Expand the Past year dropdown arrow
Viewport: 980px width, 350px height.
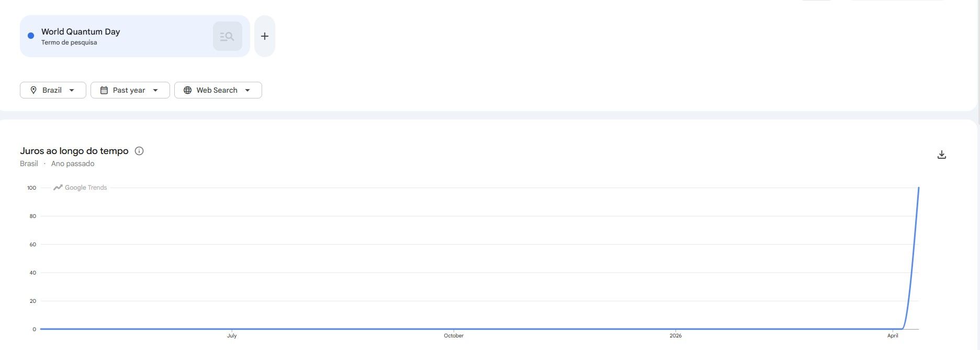click(x=155, y=90)
